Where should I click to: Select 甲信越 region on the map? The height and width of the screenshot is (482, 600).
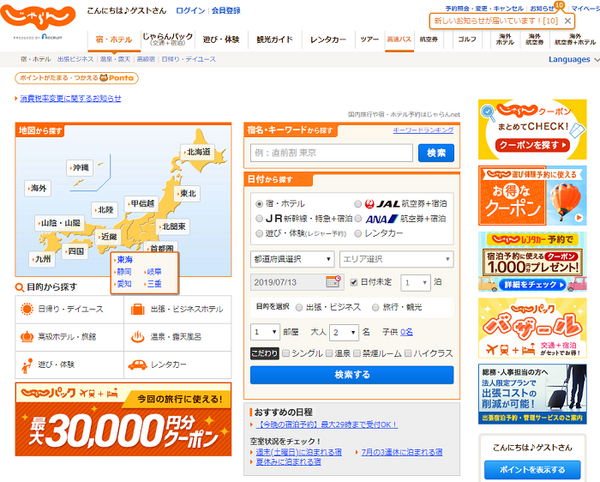(x=142, y=204)
